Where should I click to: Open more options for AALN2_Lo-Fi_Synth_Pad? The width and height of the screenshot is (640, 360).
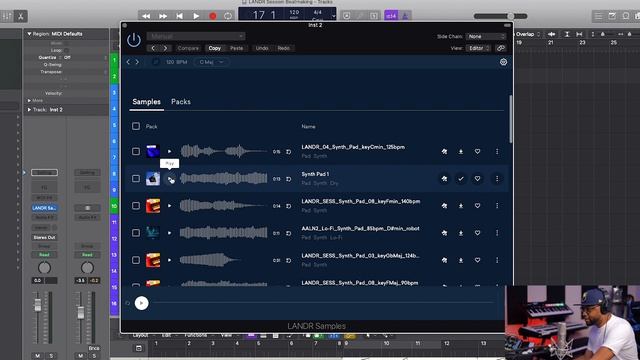497,233
